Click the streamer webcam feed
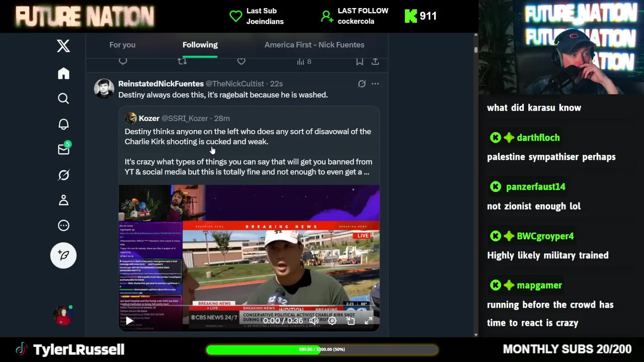The image size is (644, 362). point(561,48)
